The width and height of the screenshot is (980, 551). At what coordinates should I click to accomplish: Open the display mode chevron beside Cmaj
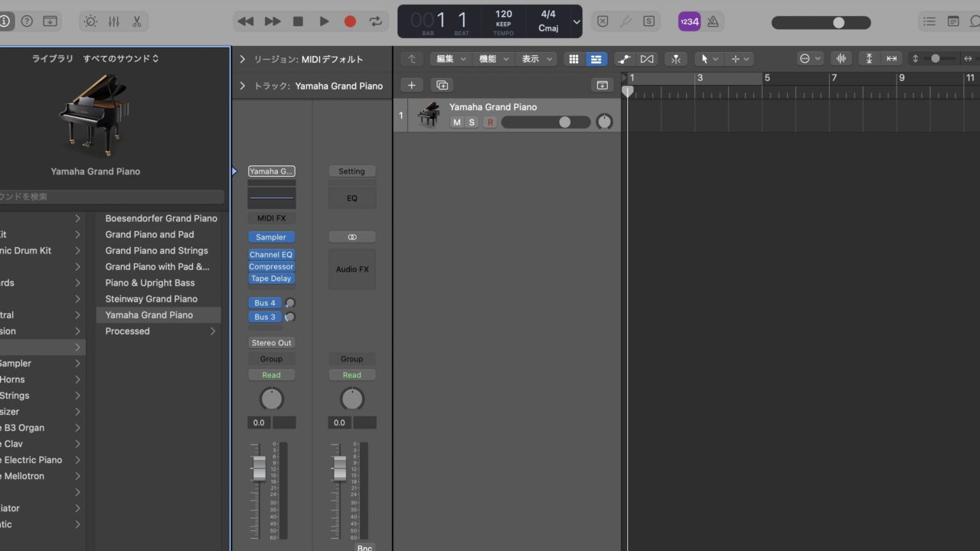(x=577, y=22)
